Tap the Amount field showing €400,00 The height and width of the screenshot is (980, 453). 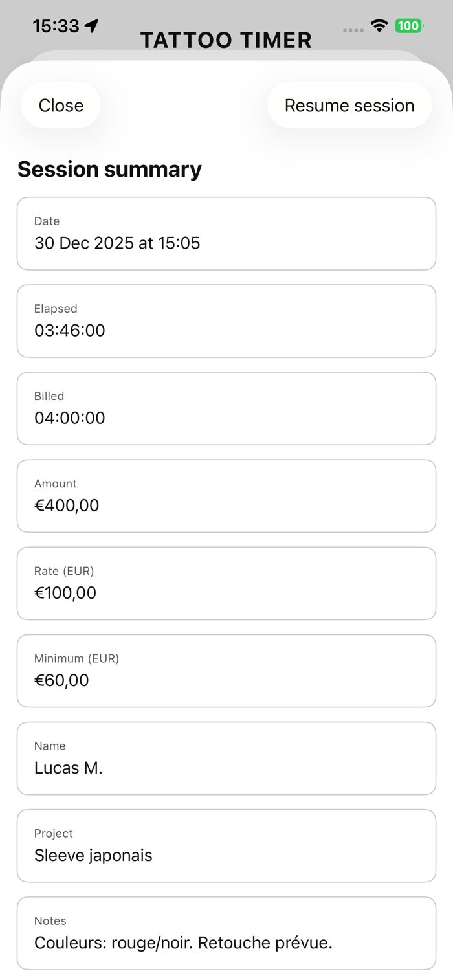coord(226,496)
